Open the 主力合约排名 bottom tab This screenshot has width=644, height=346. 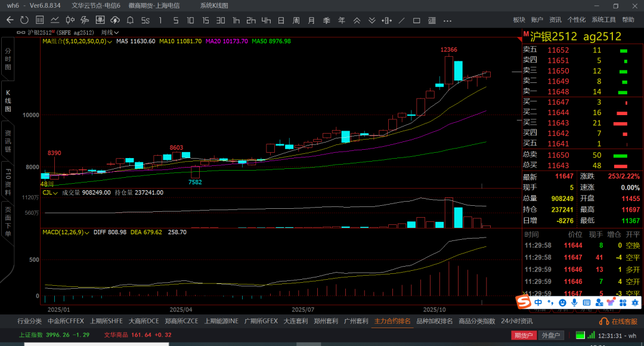tap(392, 322)
